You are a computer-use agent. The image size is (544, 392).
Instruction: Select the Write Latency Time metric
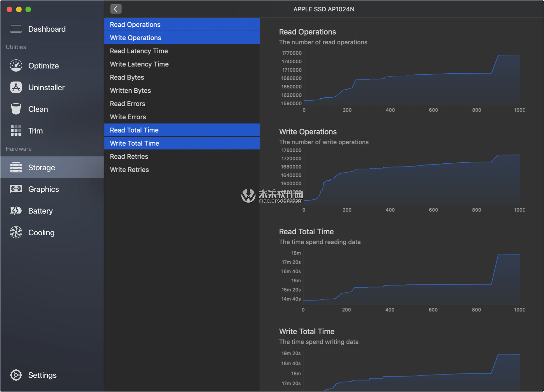pyautogui.click(x=182, y=64)
